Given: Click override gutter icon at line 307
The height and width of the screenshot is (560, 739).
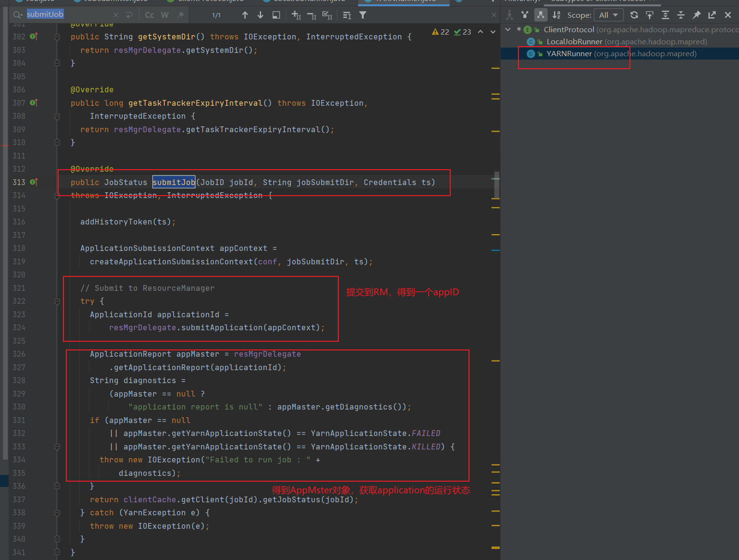Looking at the screenshot, I should coord(34,103).
